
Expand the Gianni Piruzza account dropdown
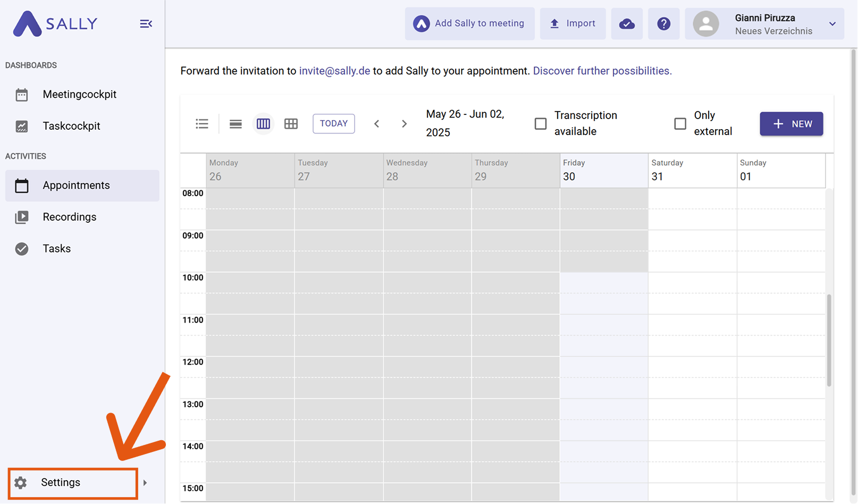[x=832, y=24]
